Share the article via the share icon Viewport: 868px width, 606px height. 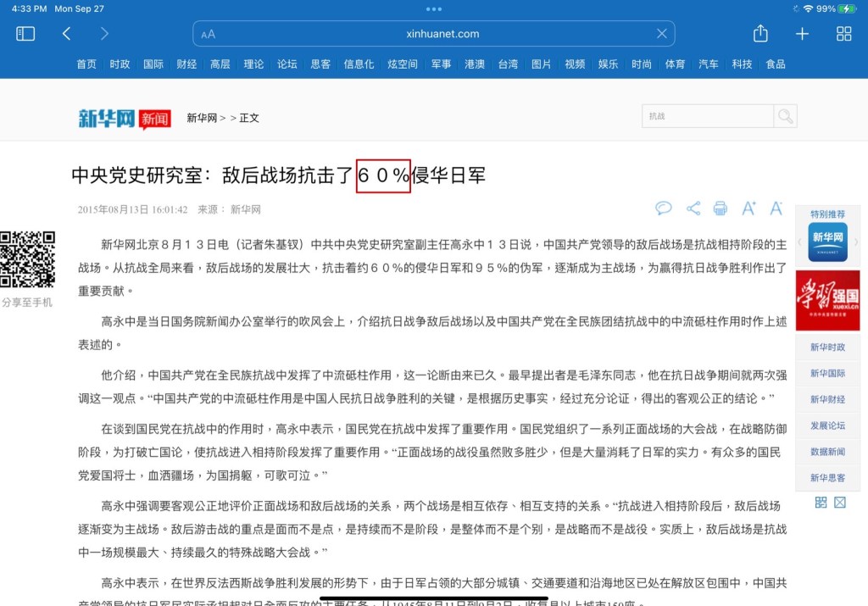pos(693,209)
